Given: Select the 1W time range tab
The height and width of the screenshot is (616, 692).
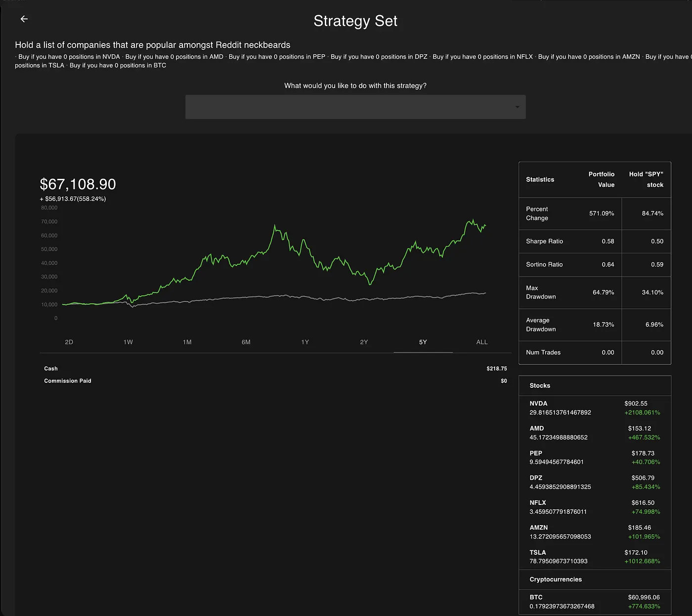Looking at the screenshot, I should [128, 342].
